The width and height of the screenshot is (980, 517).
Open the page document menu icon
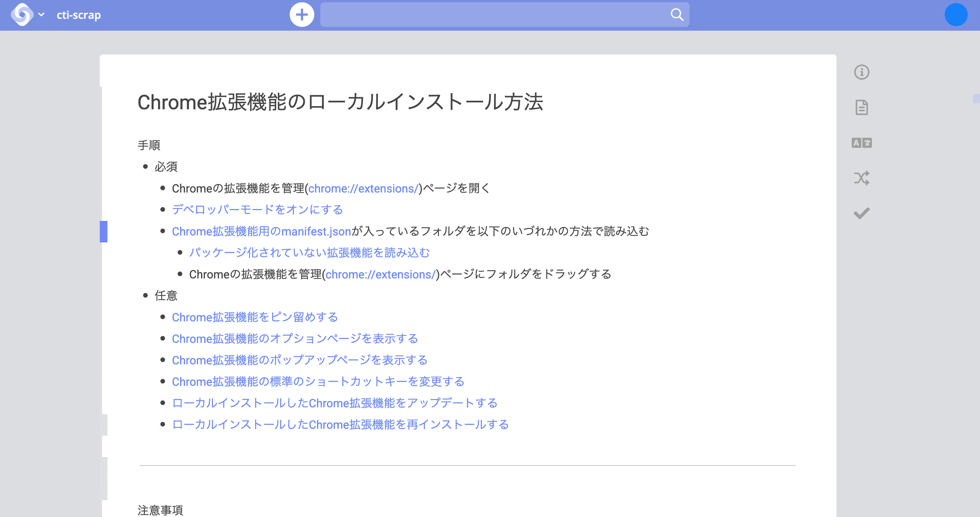pyautogui.click(x=861, y=107)
